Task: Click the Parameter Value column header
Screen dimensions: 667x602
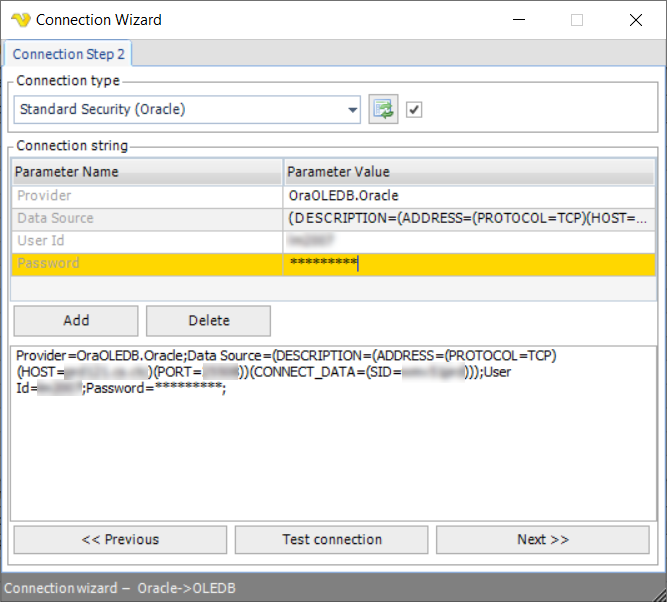Action: pyautogui.click(x=469, y=172)
